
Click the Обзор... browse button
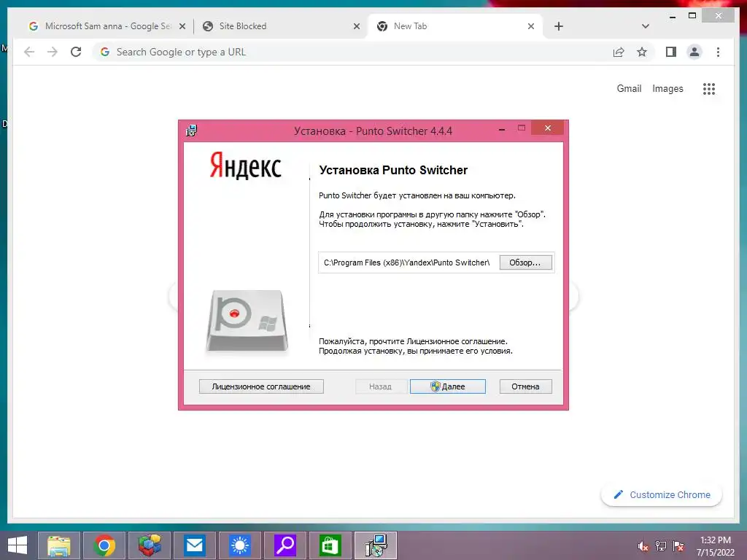525,262
